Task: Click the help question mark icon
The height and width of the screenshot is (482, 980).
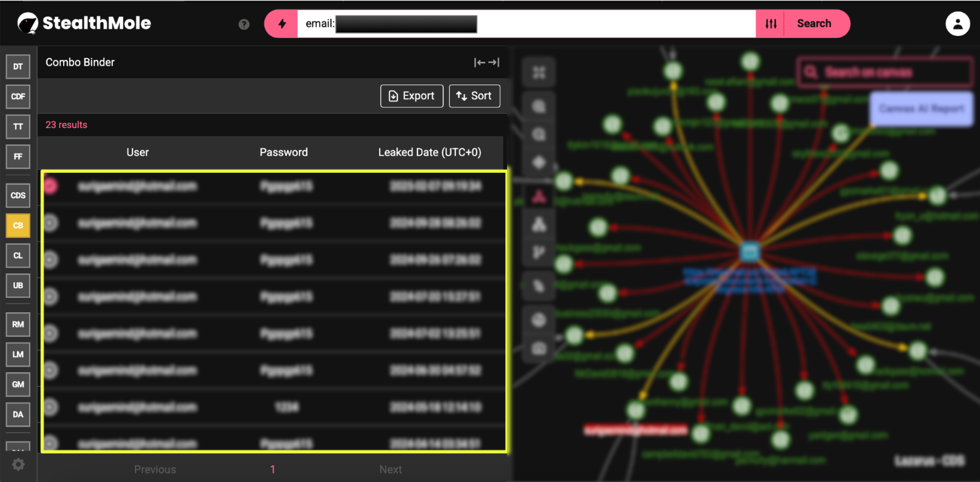Action: [244, 25]
